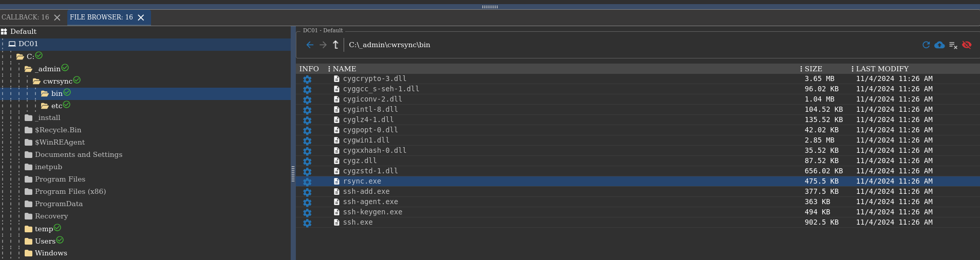
Task: Open the _install folder in tree
Action: [47, 118]
